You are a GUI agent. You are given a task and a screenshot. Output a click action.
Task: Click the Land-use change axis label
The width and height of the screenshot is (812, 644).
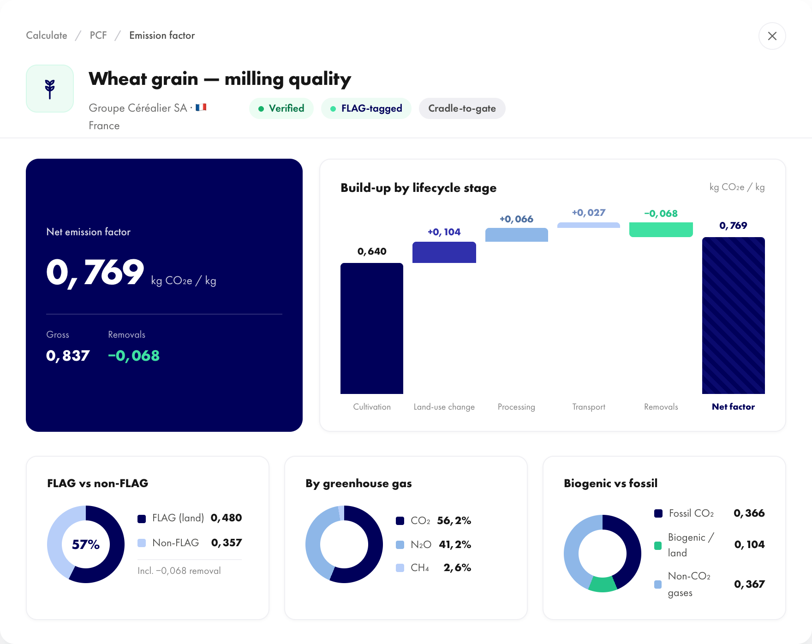[x=444, y=407]
